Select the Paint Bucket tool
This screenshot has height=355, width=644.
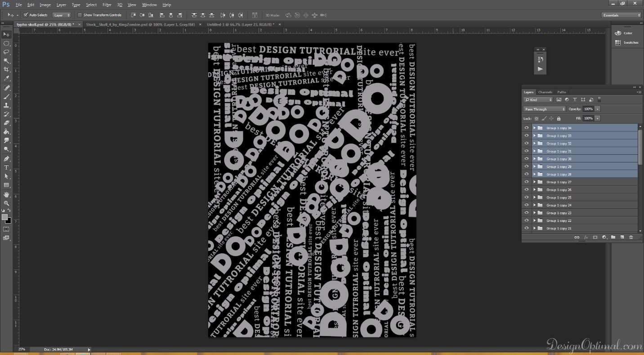(x=6, y=132)
